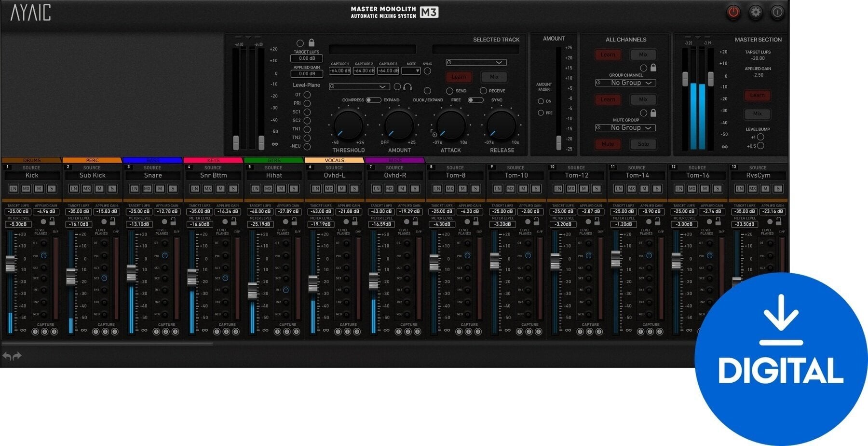Click Kick capture 1 button

pos(35,332)
